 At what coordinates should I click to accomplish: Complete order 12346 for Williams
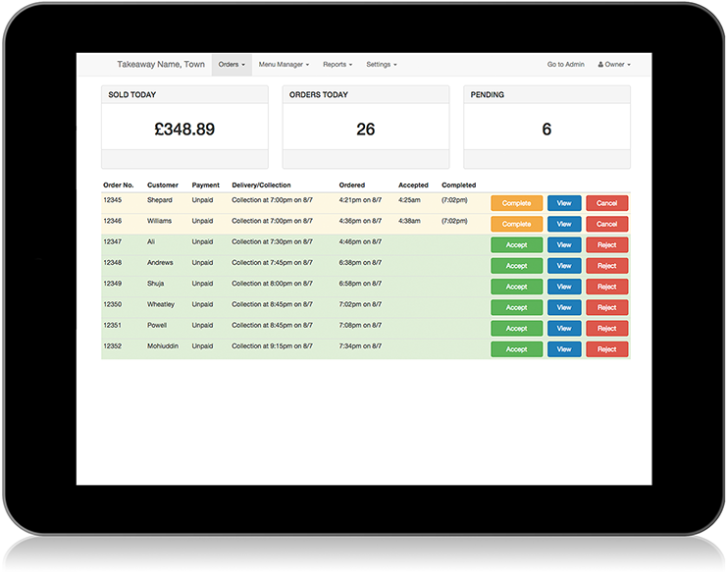(516, 224)
